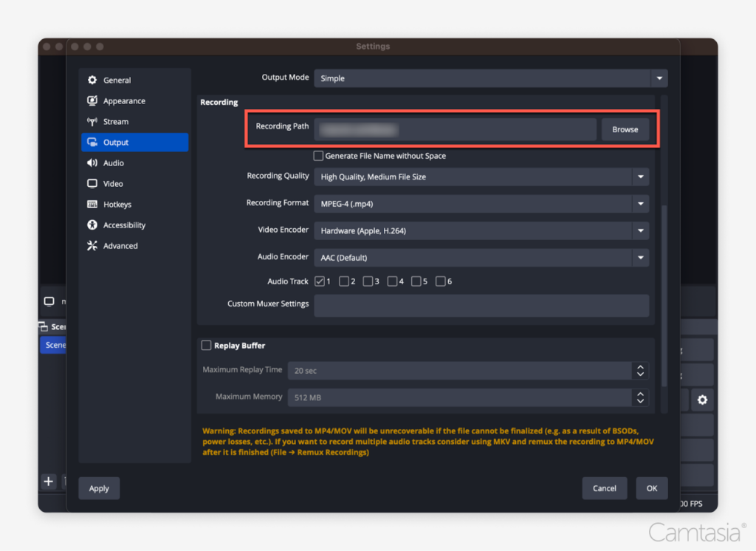
Task: Enable Generate File Name without Space
Action: click(x=318, y=156)
